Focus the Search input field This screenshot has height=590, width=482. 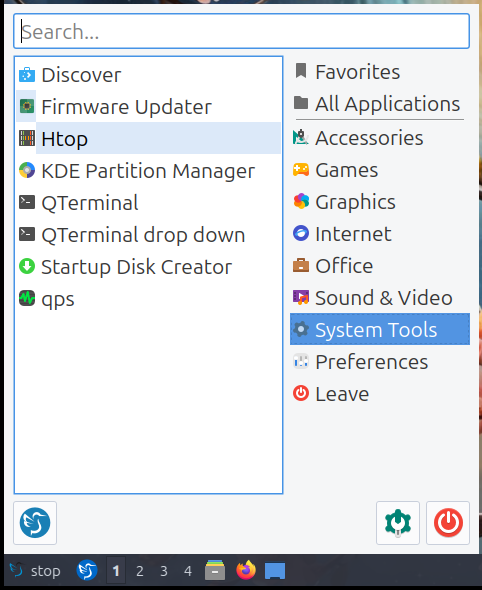241,31
